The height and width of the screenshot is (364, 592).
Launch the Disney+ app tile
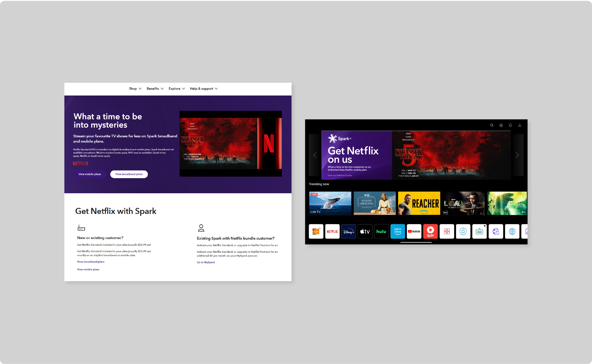[349, 231]
